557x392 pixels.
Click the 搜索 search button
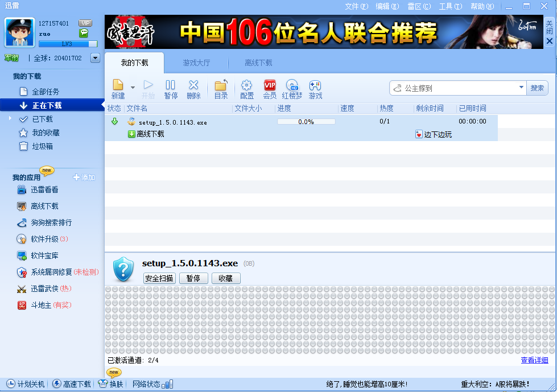click(537, 88)
